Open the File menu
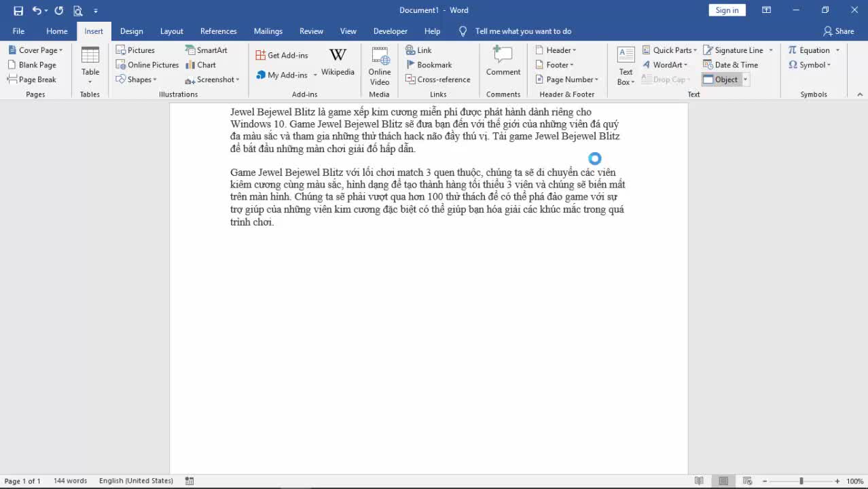868x489 pixels. click(18, 31)
